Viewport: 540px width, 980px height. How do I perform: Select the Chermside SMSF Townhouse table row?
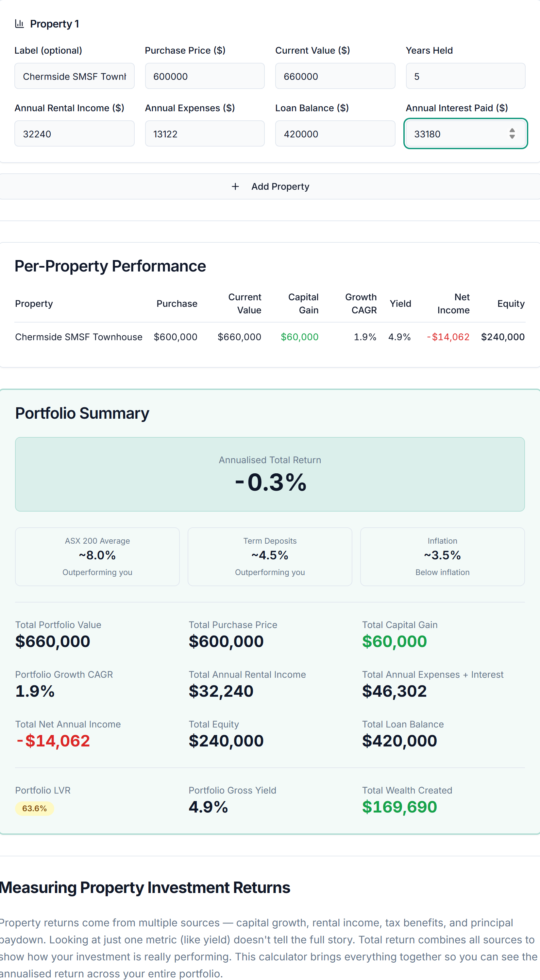click(x=270, y=337)
